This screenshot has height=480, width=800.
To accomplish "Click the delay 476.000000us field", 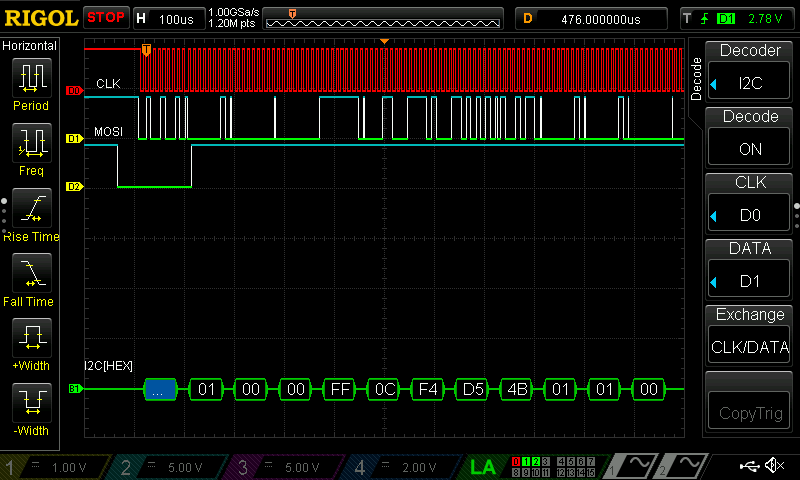I will pos(591,19).
